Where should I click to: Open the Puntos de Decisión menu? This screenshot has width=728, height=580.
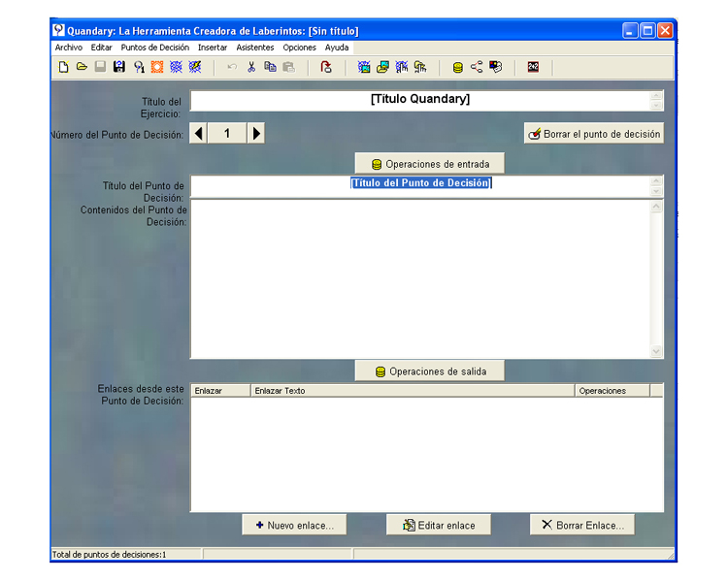pos(155,48)
